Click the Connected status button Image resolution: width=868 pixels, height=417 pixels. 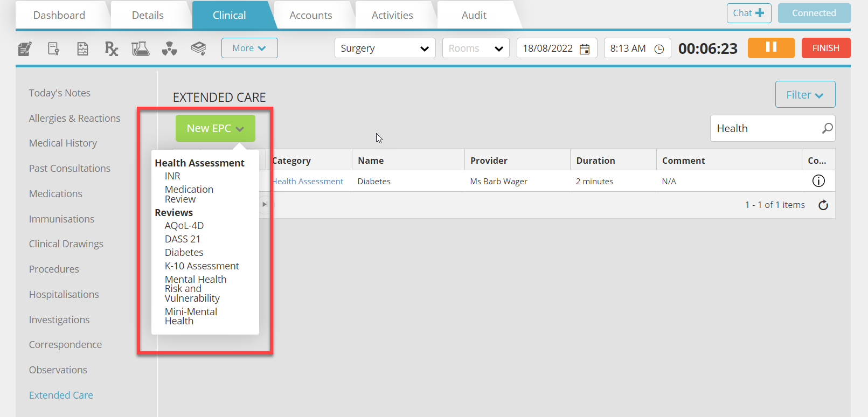pyautogui.click(x=814, y=13)
